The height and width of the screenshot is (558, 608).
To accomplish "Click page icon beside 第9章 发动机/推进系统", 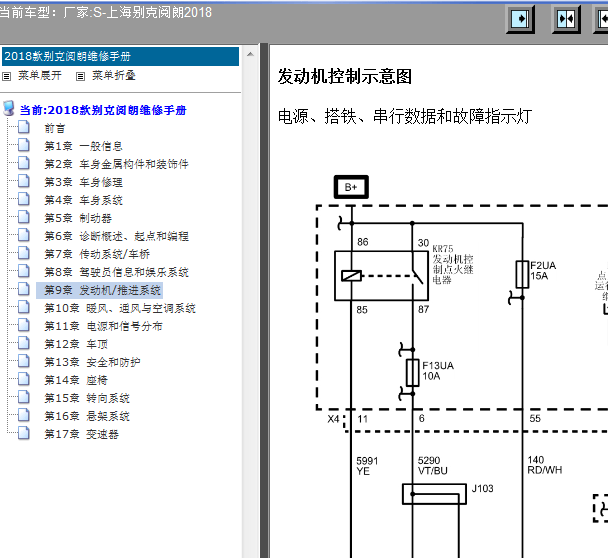I will (24, 289).
